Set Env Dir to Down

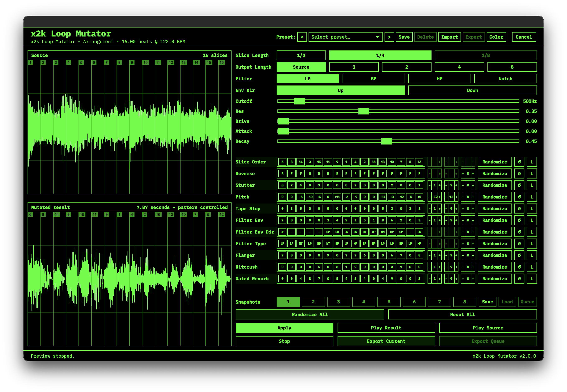472,90
